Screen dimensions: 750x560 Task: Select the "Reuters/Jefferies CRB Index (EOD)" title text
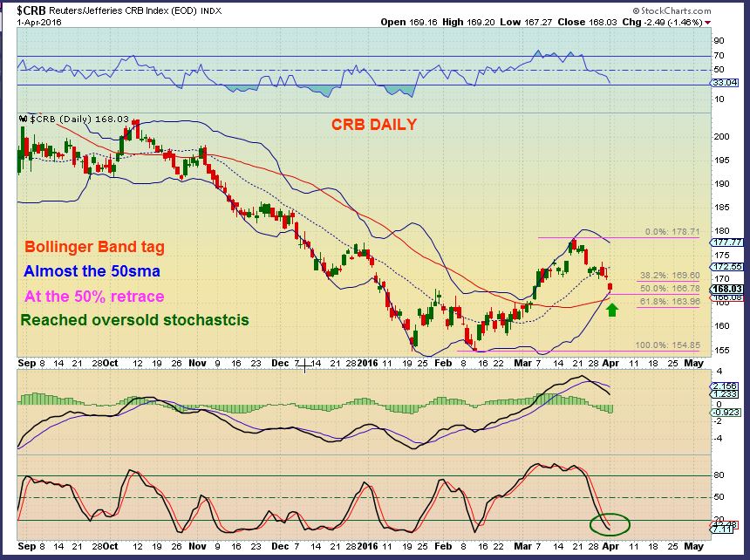pos(123,10)
